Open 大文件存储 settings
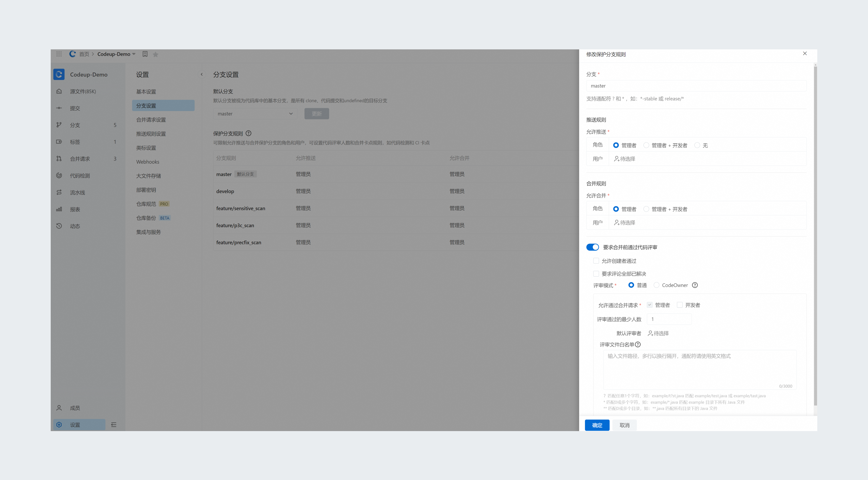 (163, 176)
